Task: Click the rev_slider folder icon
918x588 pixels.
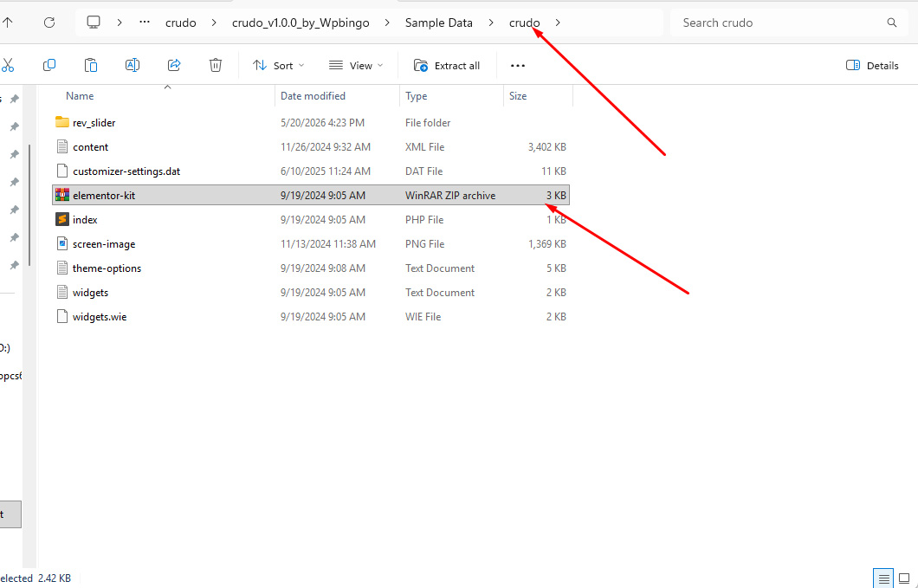Action: [x=62, y=122]
